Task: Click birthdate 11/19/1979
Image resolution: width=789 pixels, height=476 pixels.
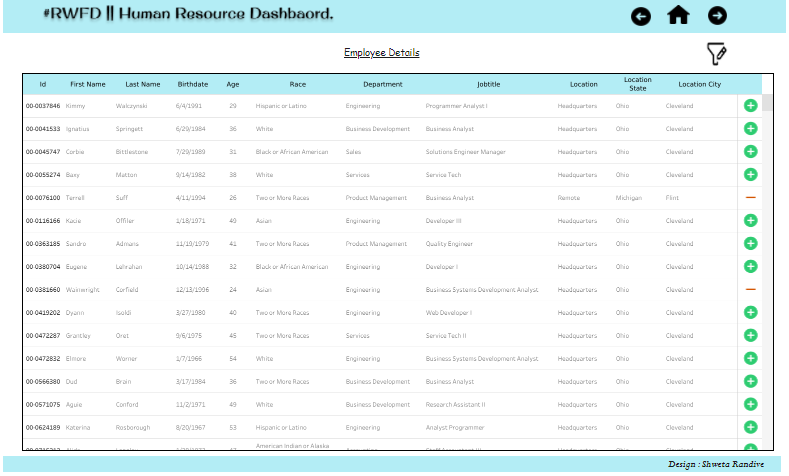Action: tap(192, 244)
